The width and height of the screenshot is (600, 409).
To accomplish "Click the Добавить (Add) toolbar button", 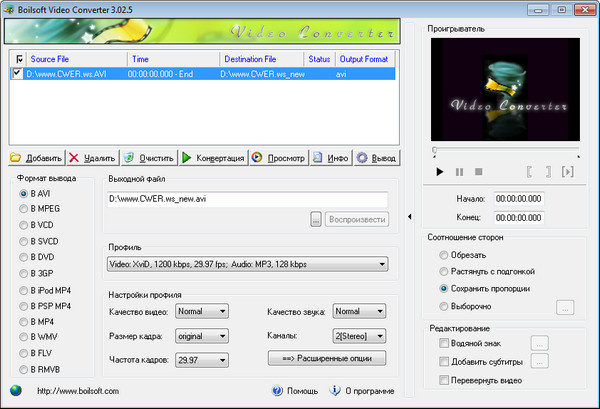I will point(37,158).
